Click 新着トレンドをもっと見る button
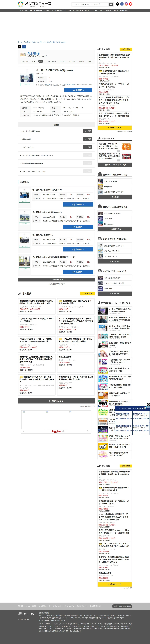The width and height of the screenshot is (150, 644). coord(115,165)
